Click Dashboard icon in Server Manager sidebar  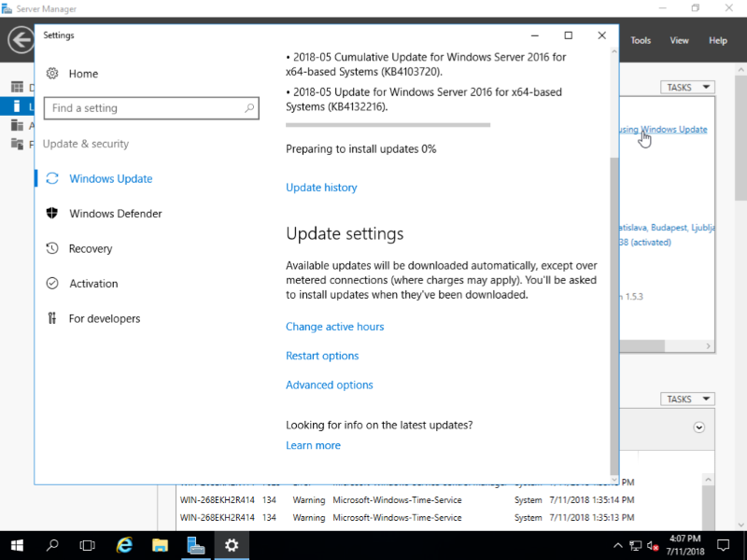pyautogui.click(x=17, y=87)
